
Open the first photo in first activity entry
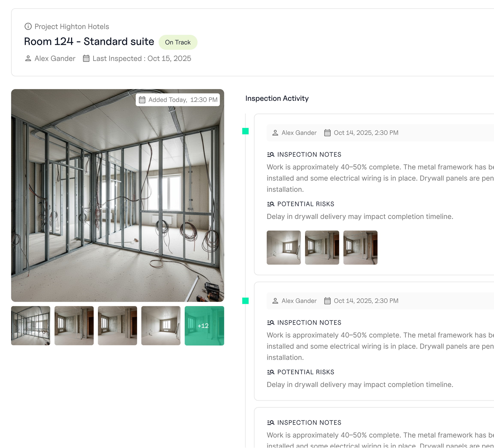click(284, 248)
